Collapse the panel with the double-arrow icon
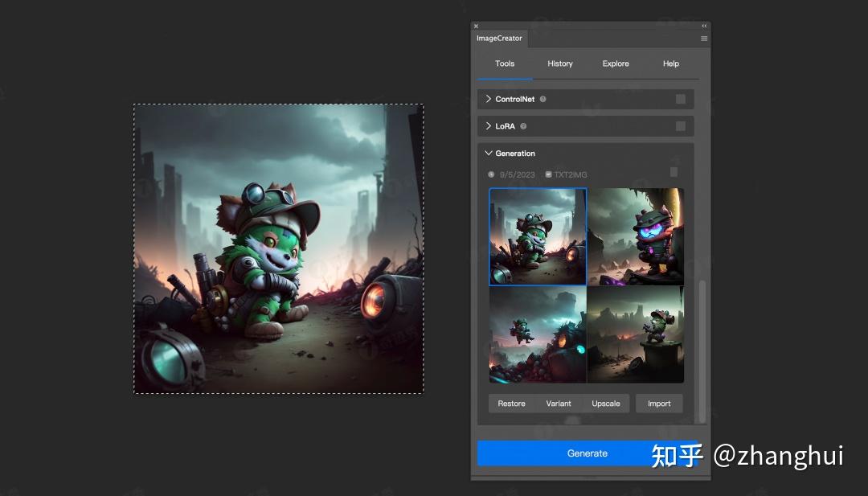The image size is (868, 496). pyautogui.click(x=705, y=25)
